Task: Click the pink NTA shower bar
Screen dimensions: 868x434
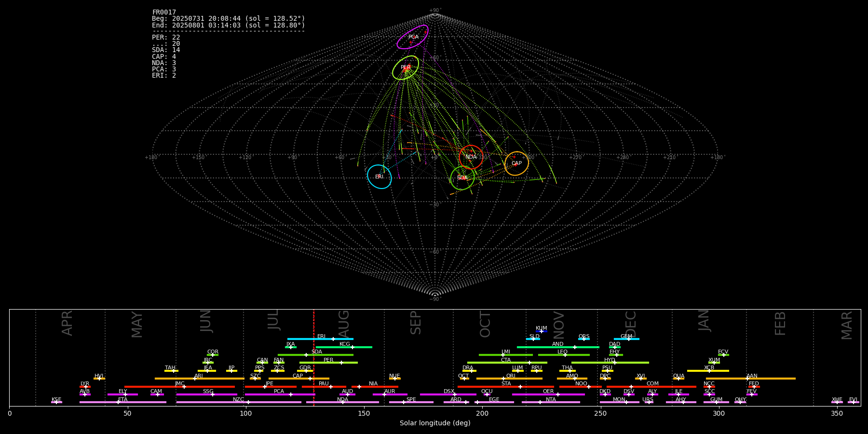Action: (x=551, y=402)
